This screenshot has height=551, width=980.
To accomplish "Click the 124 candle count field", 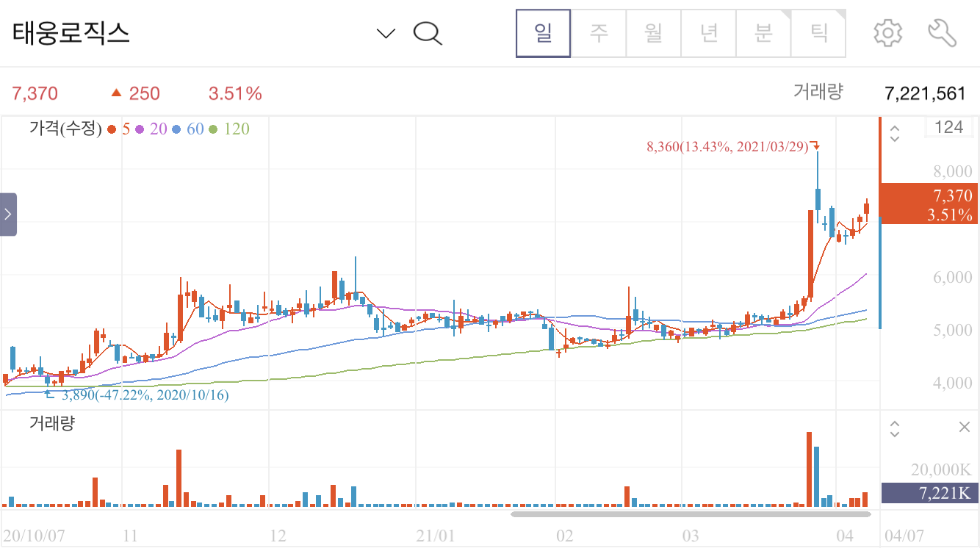I will 949,127.
